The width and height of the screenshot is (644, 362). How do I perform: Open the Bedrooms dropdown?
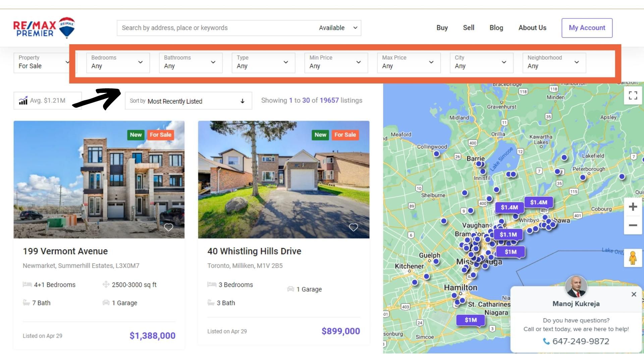[117, 62]
